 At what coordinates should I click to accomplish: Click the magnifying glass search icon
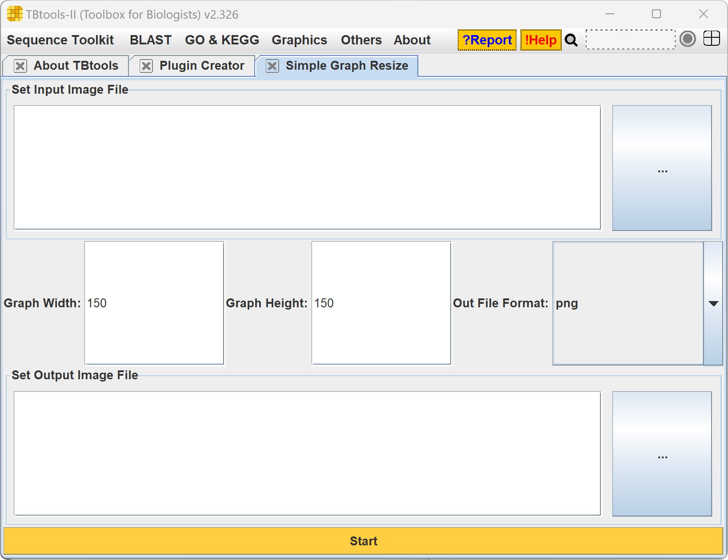[571, 40]
